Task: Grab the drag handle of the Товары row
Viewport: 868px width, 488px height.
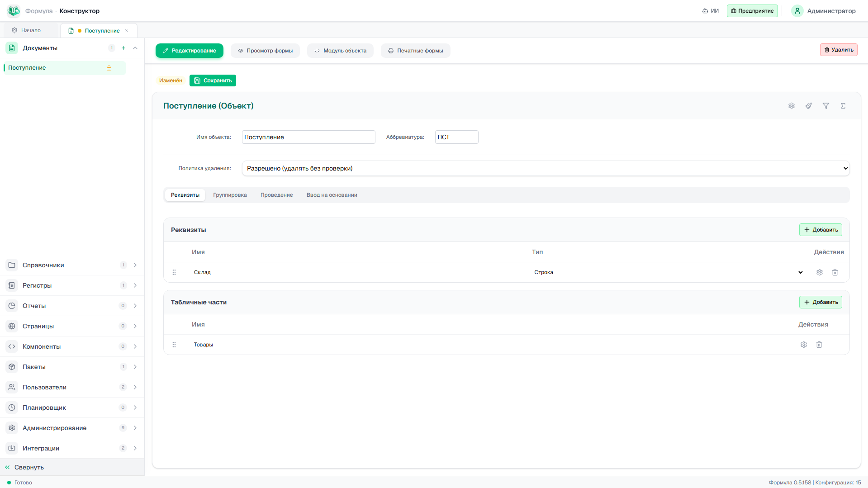Action: pyautogui.click(x=174, y=345)
